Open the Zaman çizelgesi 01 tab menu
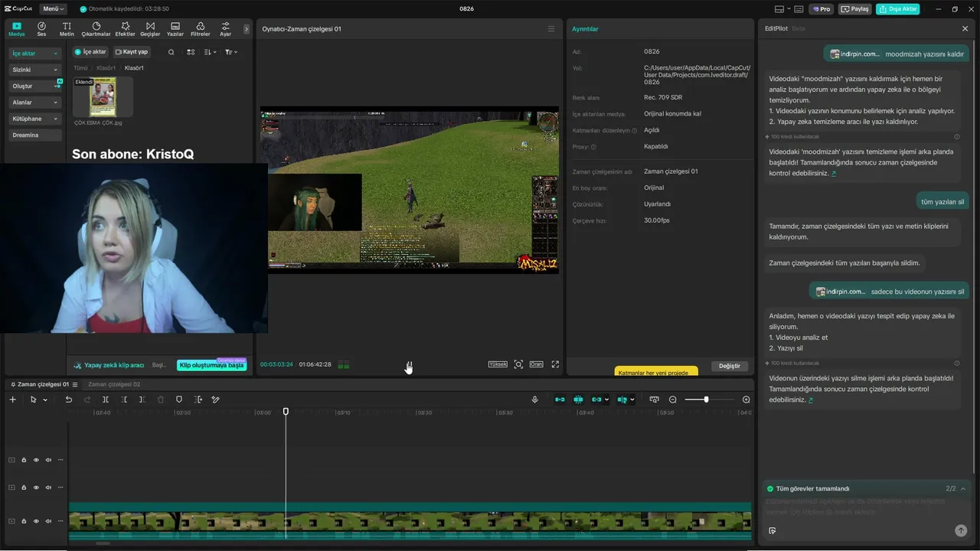The width and height of the screenshot is (980, 551). 75,384
